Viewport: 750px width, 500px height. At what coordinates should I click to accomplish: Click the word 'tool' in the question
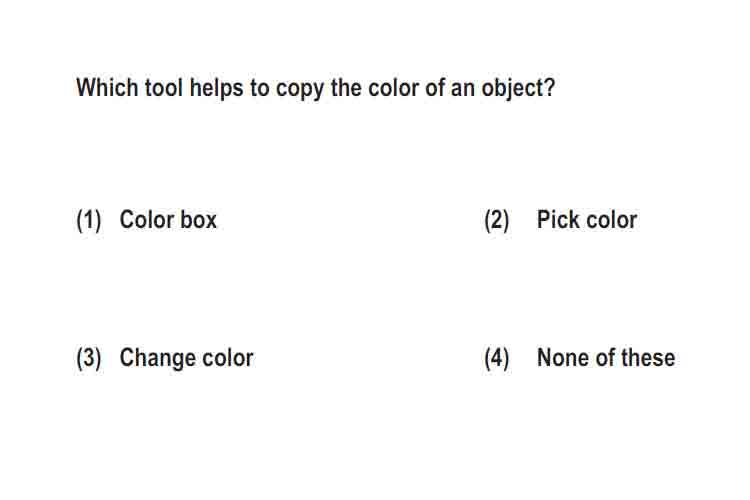coord(164,88)
